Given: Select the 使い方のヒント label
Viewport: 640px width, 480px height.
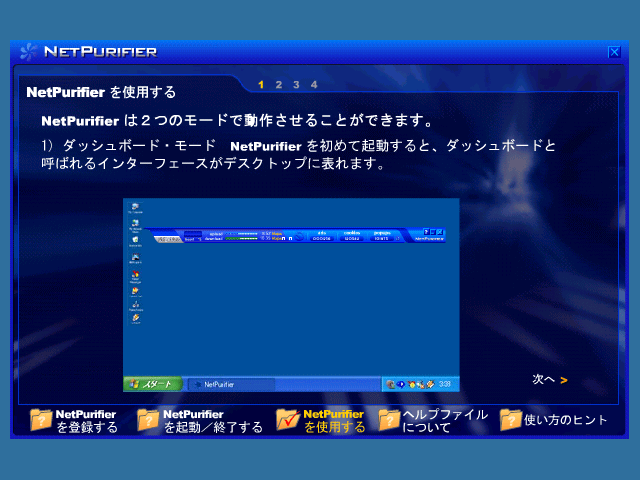Looking at the screenshot, I should [x=566, y=420].
